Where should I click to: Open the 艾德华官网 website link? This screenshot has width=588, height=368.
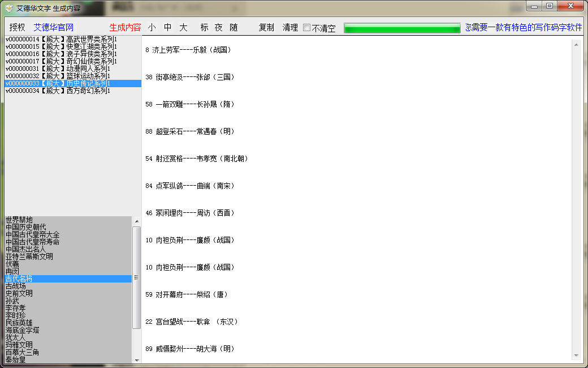pos(54,27)
